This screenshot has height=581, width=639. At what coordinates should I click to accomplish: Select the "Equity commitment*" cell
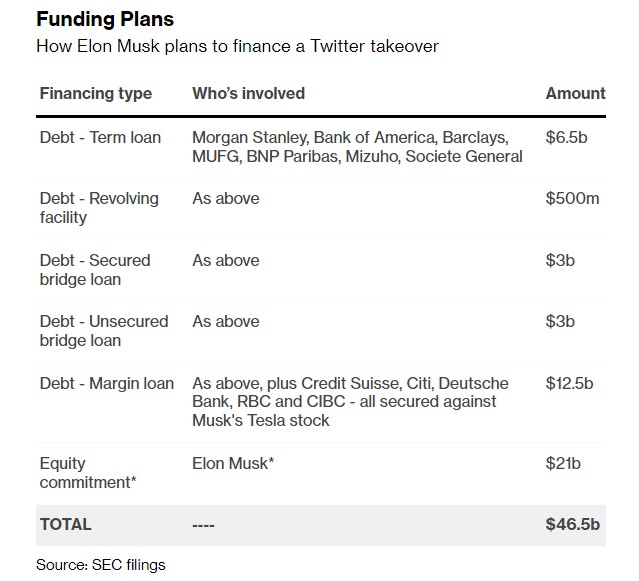pos(88,473)
